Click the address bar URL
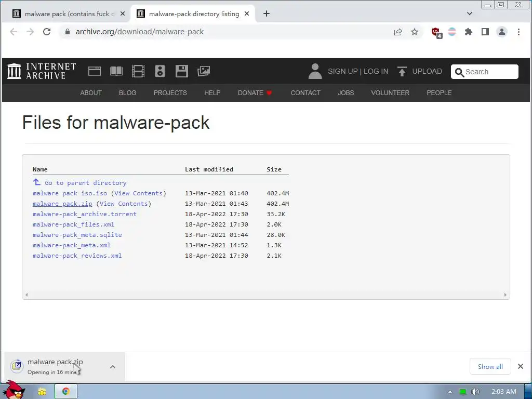 click(139, 32)
